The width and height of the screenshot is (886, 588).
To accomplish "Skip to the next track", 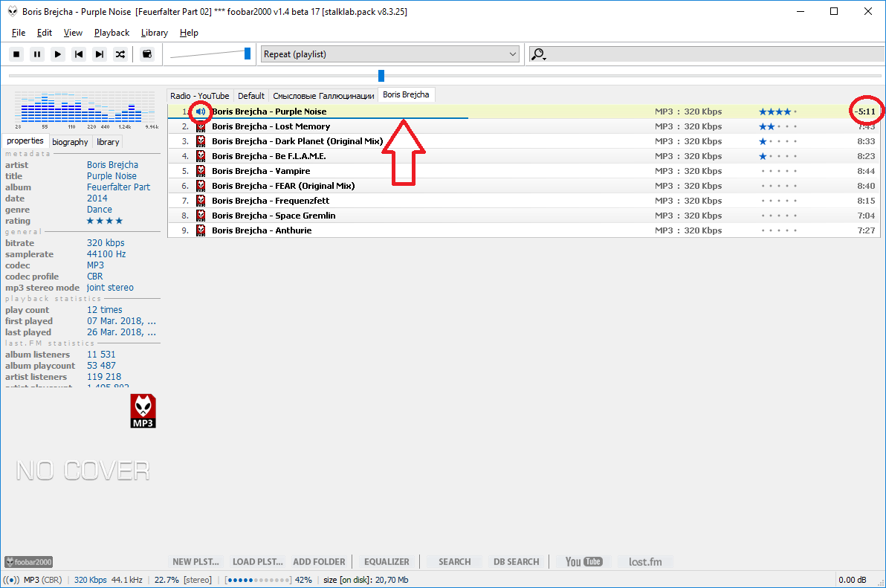I will (99, 54).
